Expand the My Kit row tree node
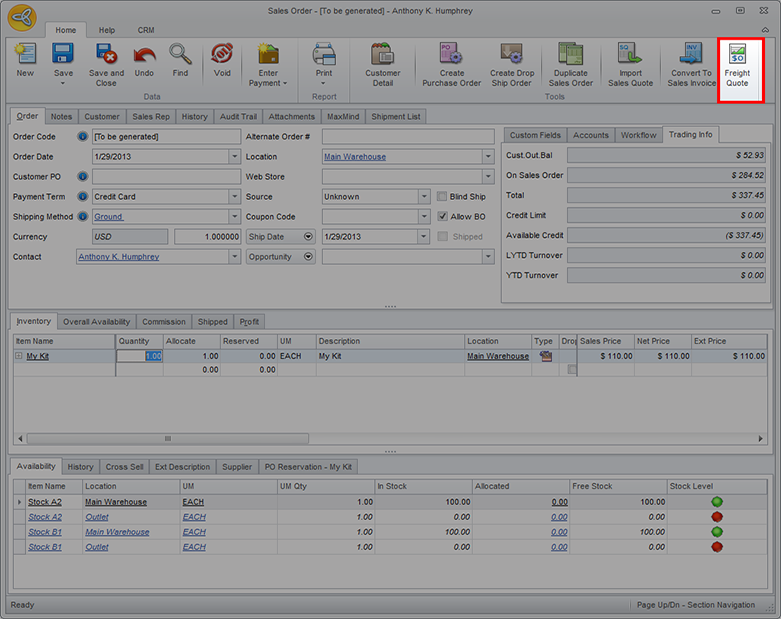781x619 pixels. (x=18, y=356)
